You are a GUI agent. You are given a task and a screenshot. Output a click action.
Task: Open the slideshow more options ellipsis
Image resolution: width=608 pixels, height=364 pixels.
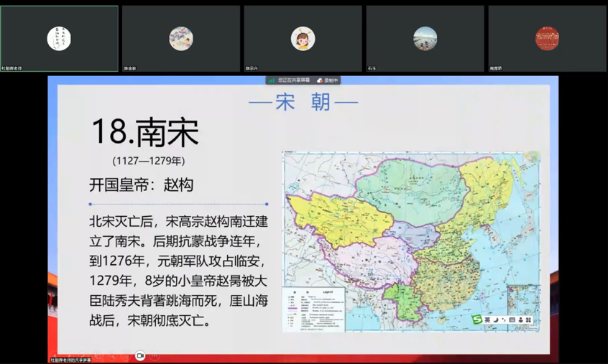[155, 355]
